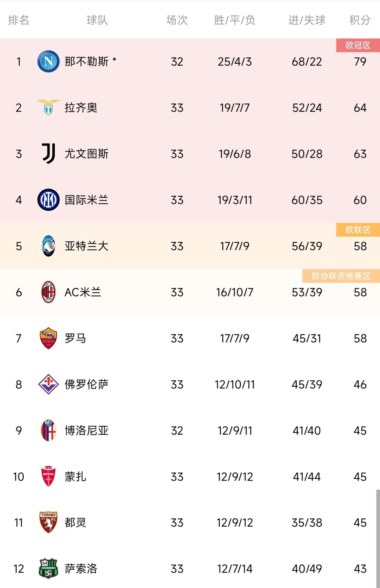The image size is (380, 588).
Task: Click the 欧协联资格赛区 zone label
Action: pyautogui.click(x=341, y=276)
